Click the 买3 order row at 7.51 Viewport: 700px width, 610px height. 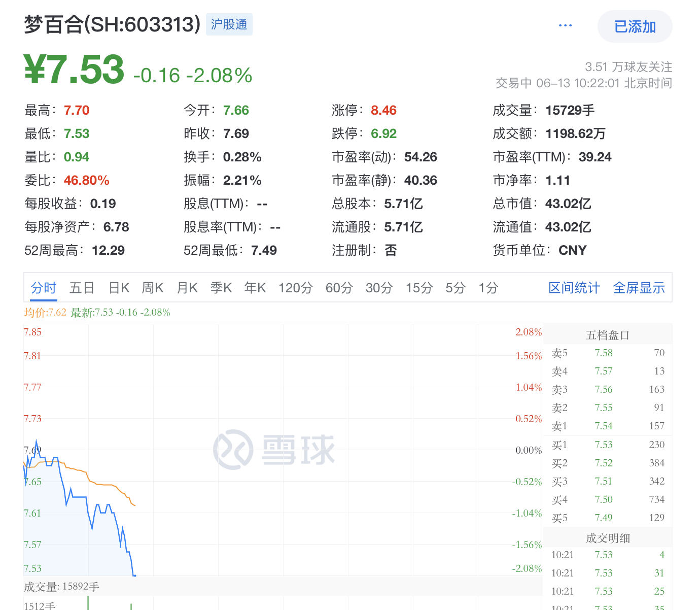point(608,482)
